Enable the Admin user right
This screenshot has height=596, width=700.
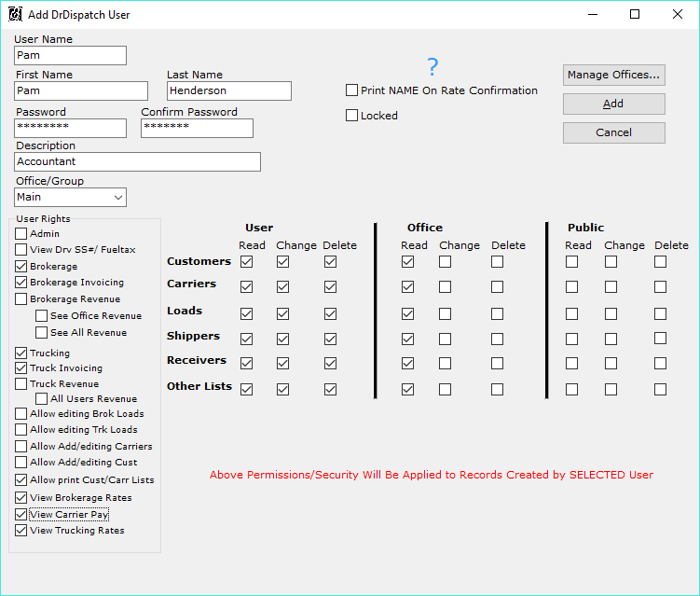(x=21, y=234)
